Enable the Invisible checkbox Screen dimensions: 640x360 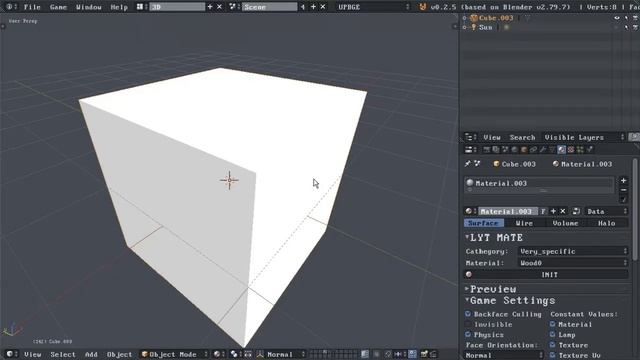point(468,324)
